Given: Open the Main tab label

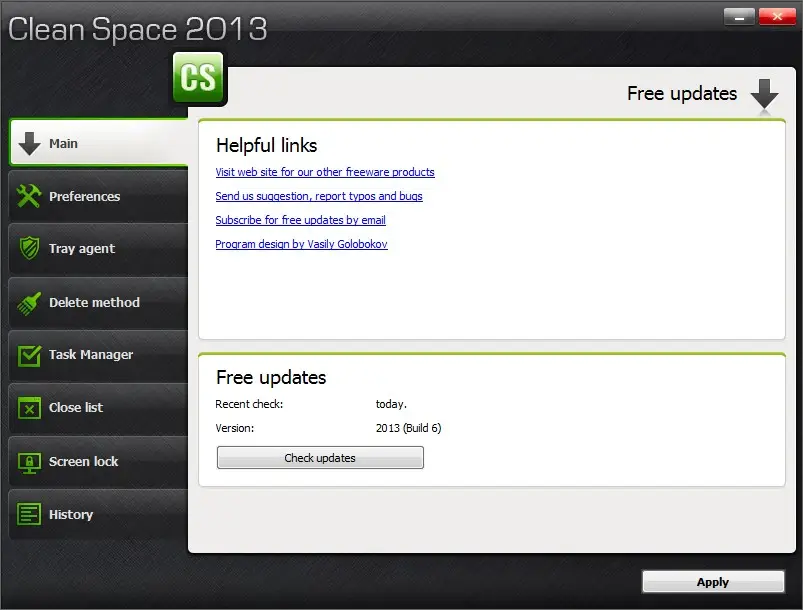Looking at the screenshot, I should pos(64,144).
